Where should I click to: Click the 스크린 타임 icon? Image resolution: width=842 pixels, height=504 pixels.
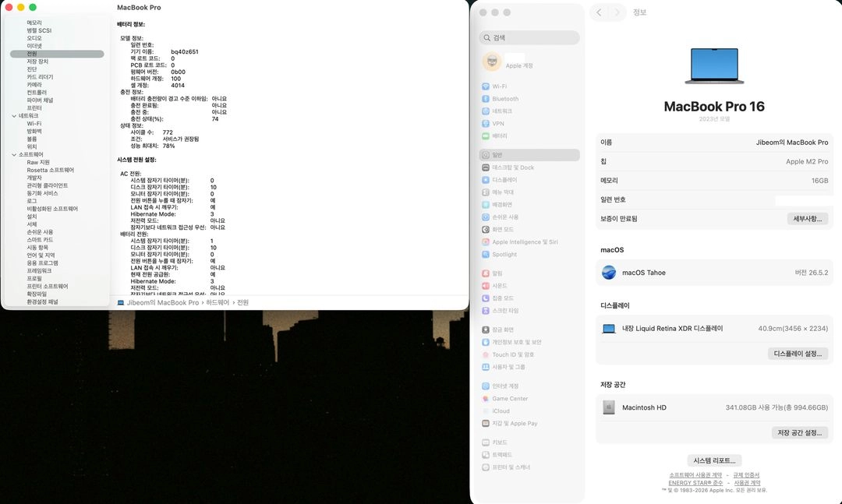point(486,310)
